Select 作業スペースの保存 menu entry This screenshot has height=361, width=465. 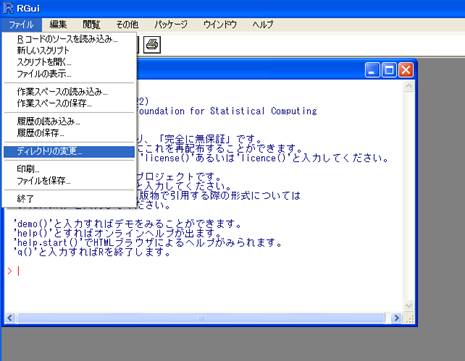[69, 103]
